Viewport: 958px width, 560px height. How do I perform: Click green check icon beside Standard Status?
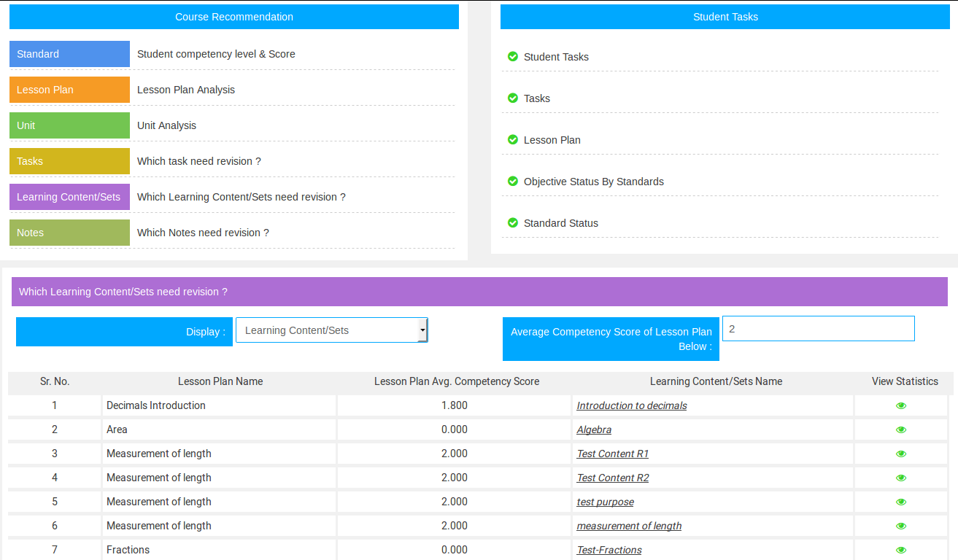point(513,223)
